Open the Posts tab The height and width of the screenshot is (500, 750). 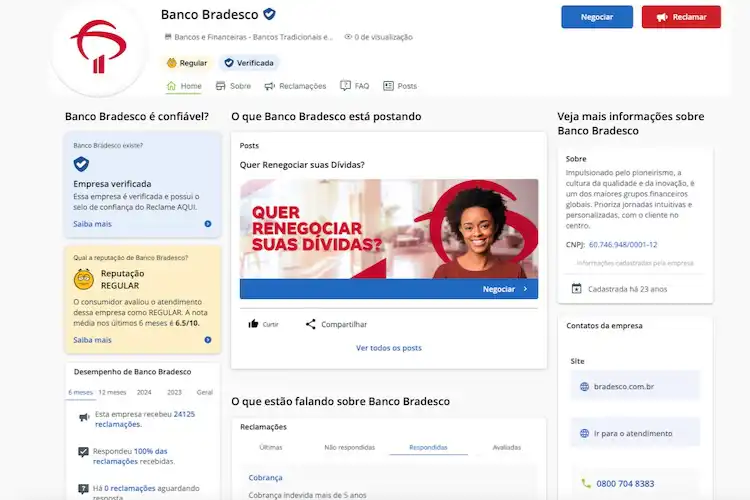tap(400, 86)
